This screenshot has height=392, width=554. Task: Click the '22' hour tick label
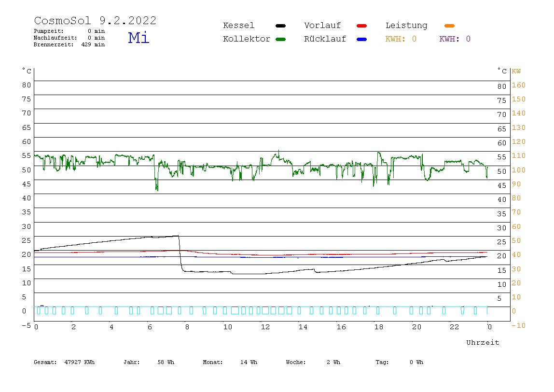click(x=455, y=327)
